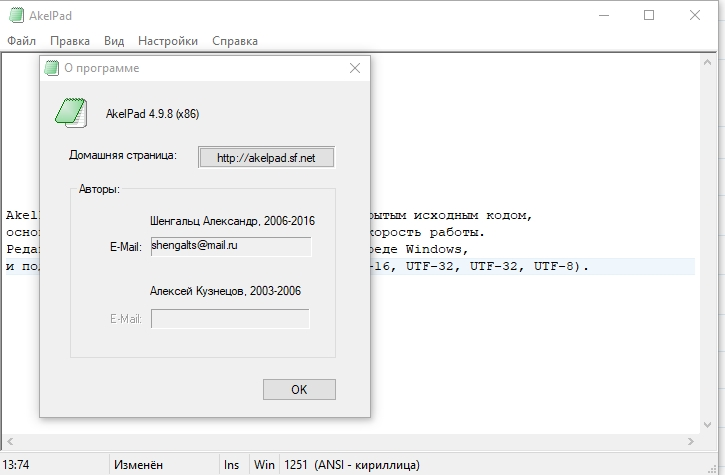Viewport: 725px width, 475px height.
Task: Open the Справка menu
Action: 235,41
